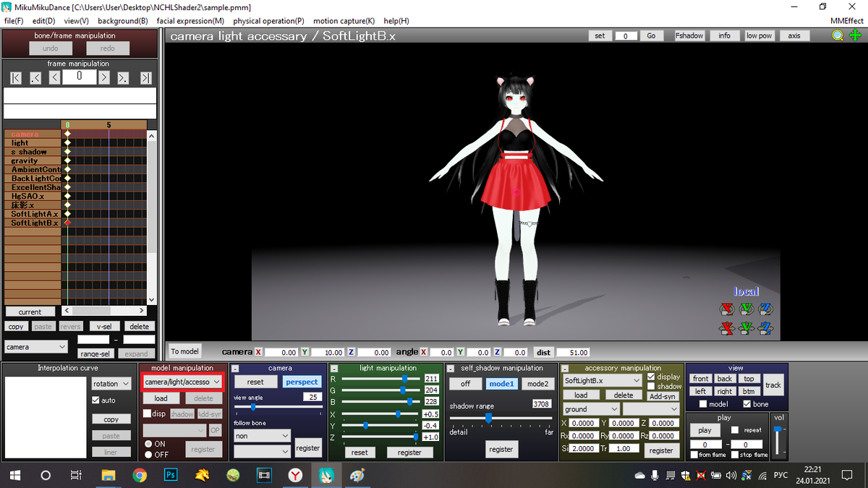Image resolution: width=868 pixels, height=488 pixels.
Task: Click the green Y move axis icon
Action: click(x=746, y=329)
